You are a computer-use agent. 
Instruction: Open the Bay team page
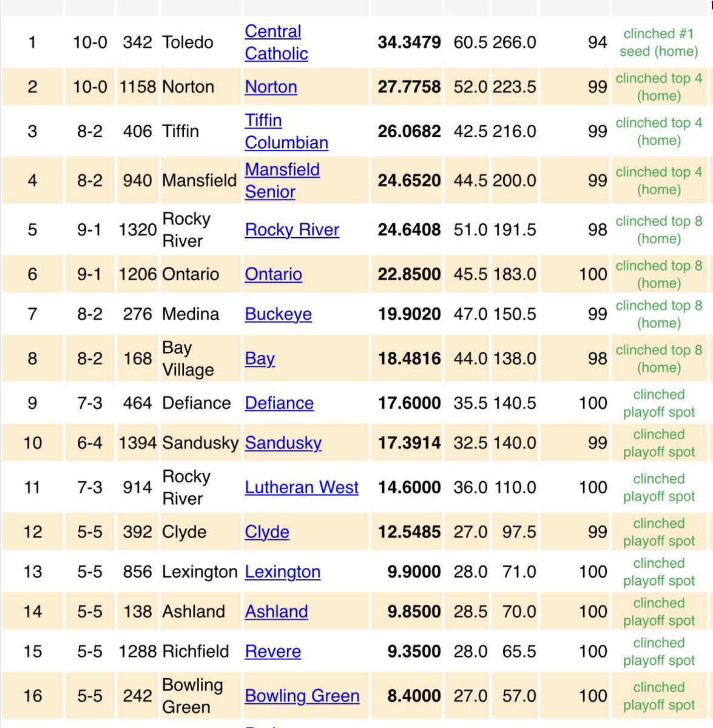pos(259,359)
